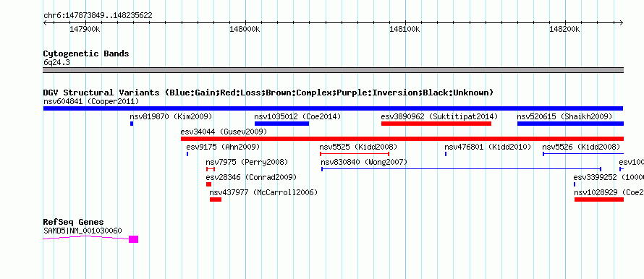Select the nsv5526 Kidd2008 blue line feature
This screenshot has height=279, width=644.
[x=583, y=154]
